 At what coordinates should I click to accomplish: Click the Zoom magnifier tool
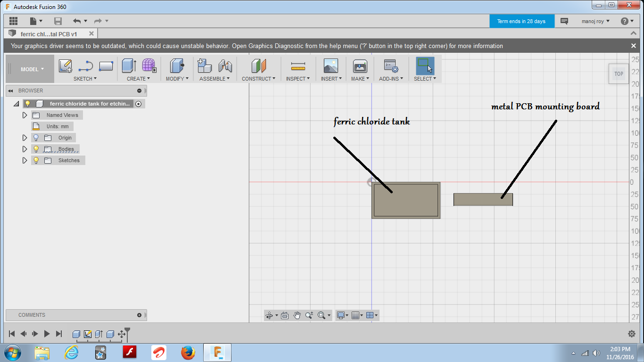(309, 315)
